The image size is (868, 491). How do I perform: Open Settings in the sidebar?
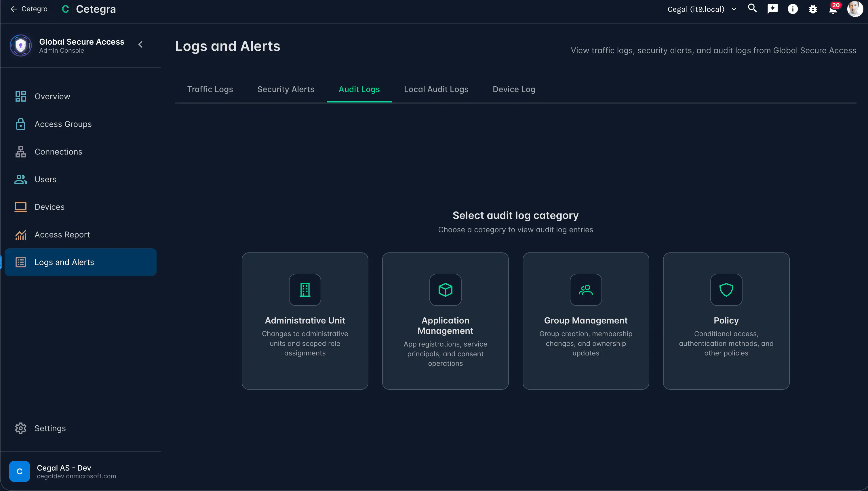coord(81,428)
